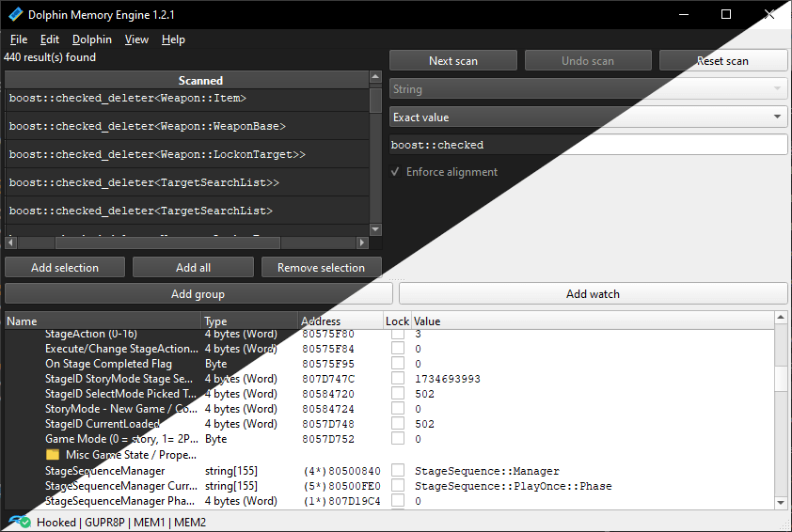Screen dimensions: 792x532
Task: Open the Edit menu
Action: (50, 39)
